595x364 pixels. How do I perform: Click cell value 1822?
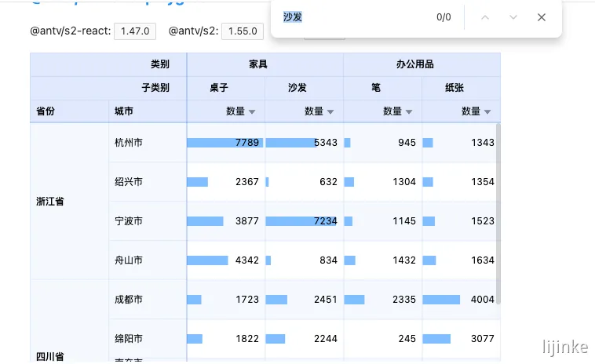click(x=247, y=339)
